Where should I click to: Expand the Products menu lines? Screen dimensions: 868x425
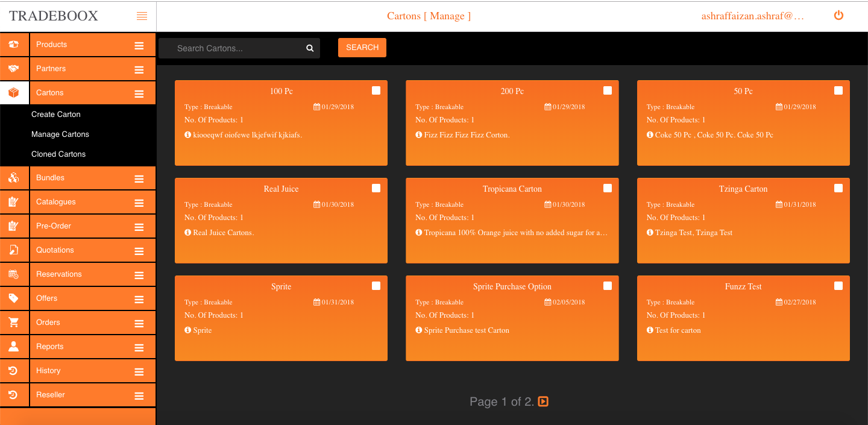[x=139, y=46]
